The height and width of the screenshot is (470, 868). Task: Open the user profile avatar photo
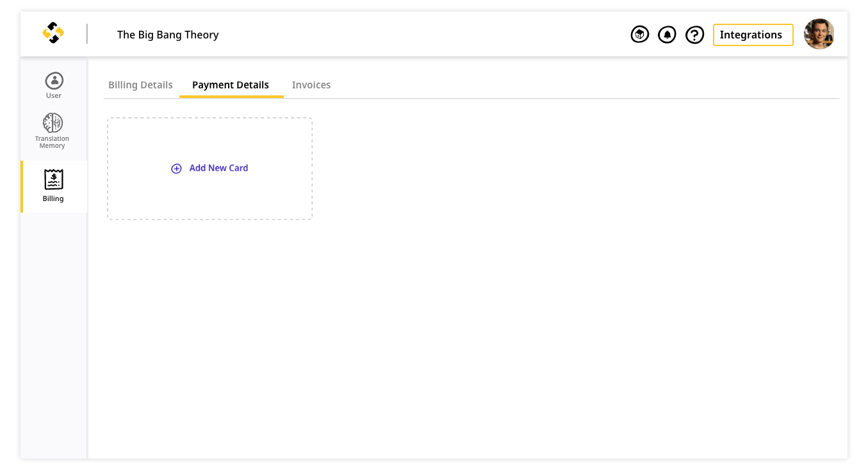coord(819,34)
